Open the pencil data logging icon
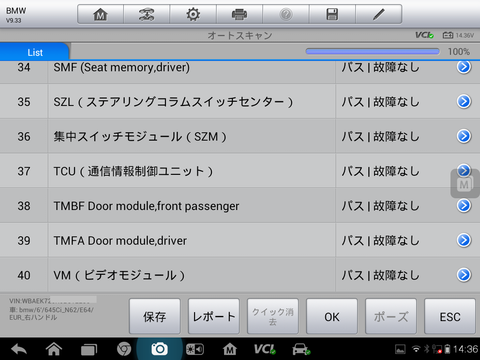Screen dimensions: 480x360 (379, 14)
